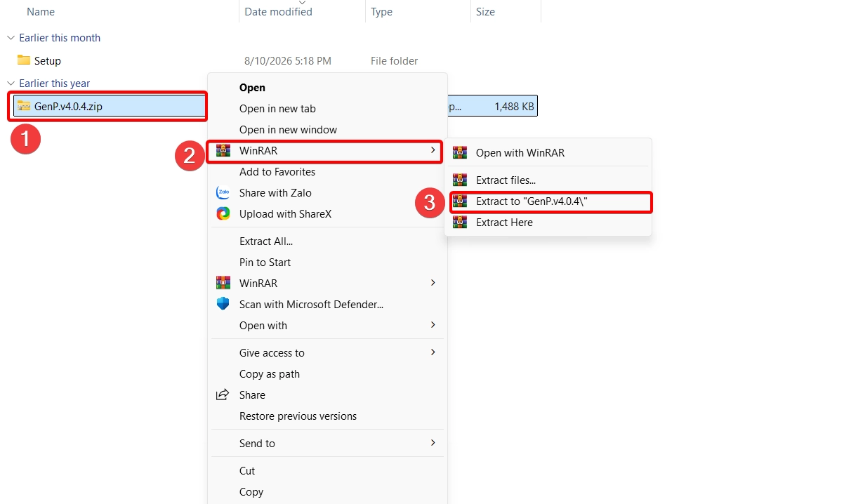This screenshot has height=504, width=844.
Task: Choose Scan with Microsoft Defender...
Action: click(x=311, y=305)
